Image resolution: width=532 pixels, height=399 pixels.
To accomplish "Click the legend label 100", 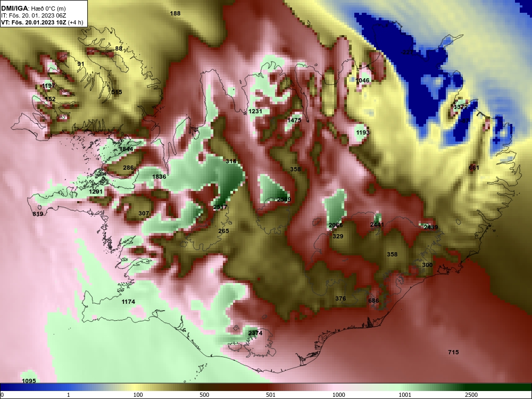I will [138, 395].
